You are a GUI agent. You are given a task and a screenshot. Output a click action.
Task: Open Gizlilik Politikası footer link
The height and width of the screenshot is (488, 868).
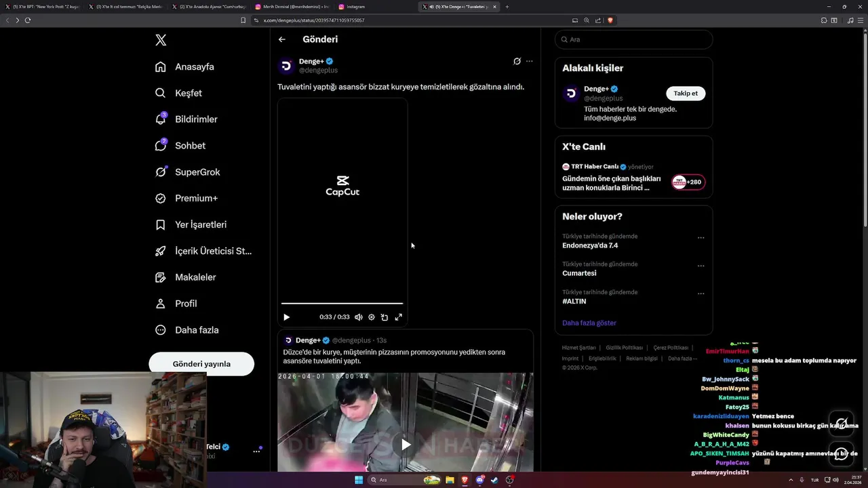(625, 348)
